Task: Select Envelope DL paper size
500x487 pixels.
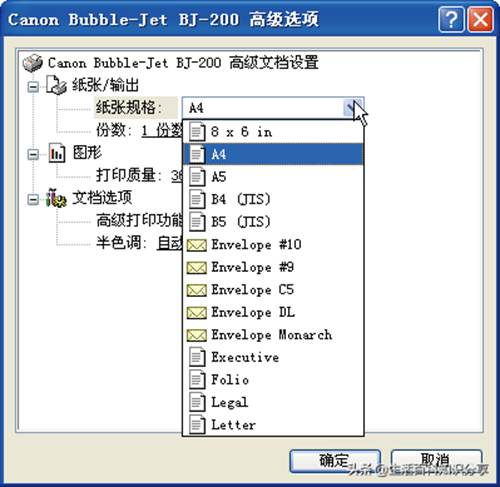Action: 273,312
